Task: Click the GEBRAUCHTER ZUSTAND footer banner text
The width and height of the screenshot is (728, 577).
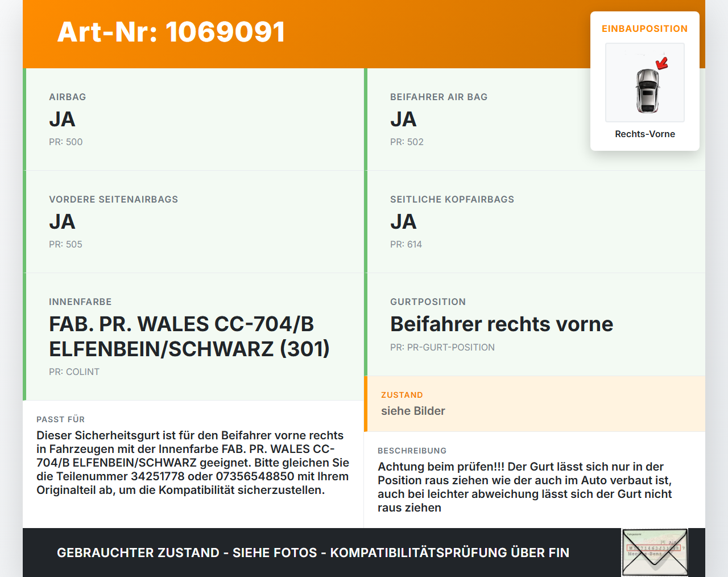Action: (x=313, y=553)
